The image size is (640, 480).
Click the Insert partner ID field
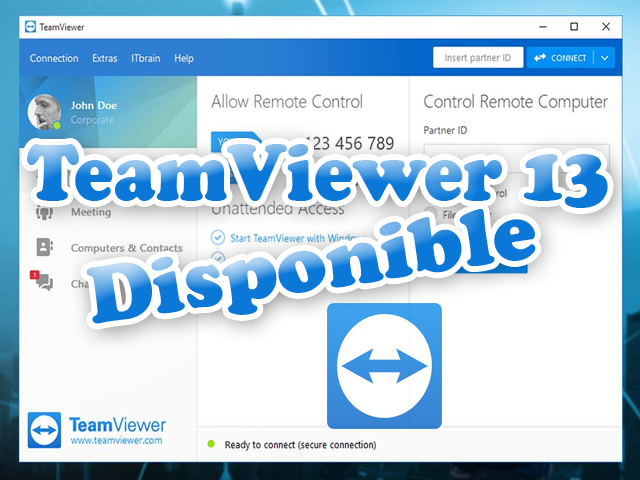pos(478,58)
